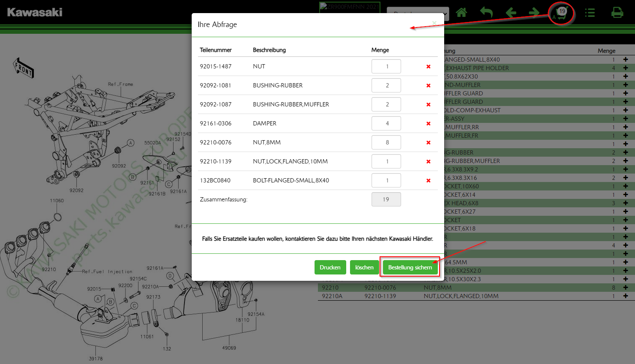The height and width of the screenshot is (364, 635).
Task: Remove NUT,8MM from the query
Action: click(428, 142)
